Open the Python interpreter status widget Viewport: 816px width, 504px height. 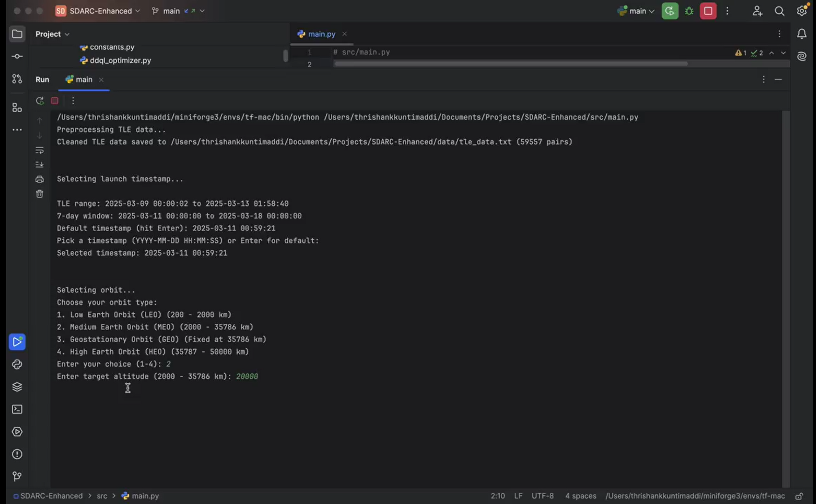695,496
